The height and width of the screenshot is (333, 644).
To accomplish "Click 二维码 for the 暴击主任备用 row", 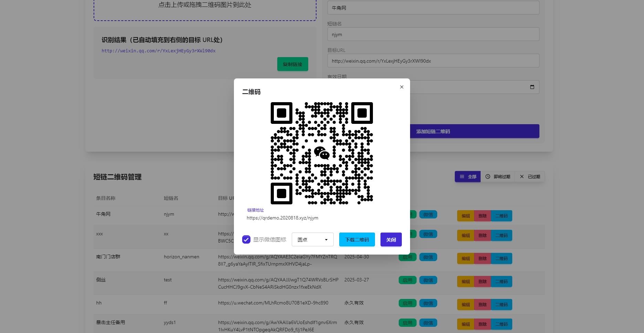I will 501,324.
